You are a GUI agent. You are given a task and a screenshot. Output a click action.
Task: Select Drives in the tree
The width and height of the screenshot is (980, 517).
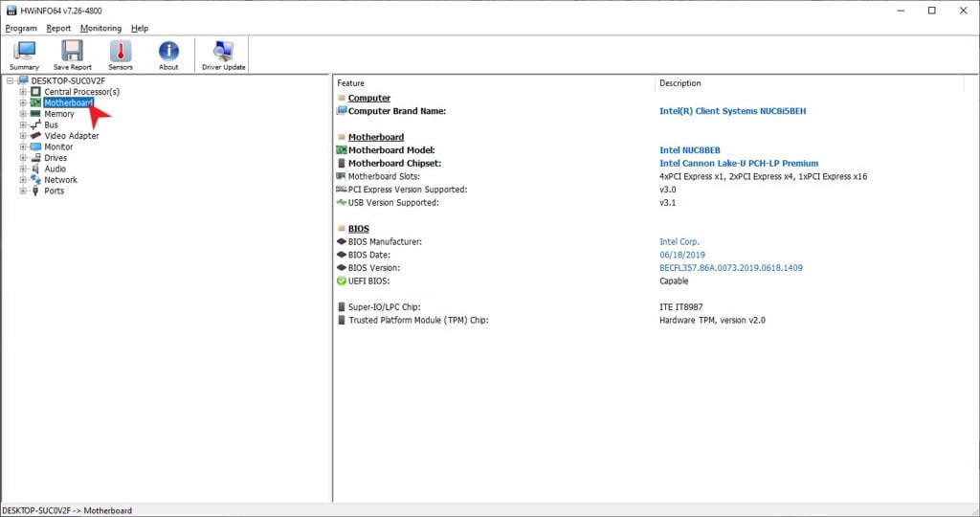point(55,158)
